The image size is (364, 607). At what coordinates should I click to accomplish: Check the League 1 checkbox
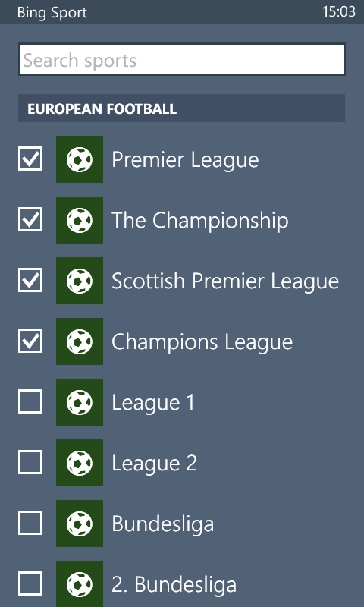click(30, 402)
